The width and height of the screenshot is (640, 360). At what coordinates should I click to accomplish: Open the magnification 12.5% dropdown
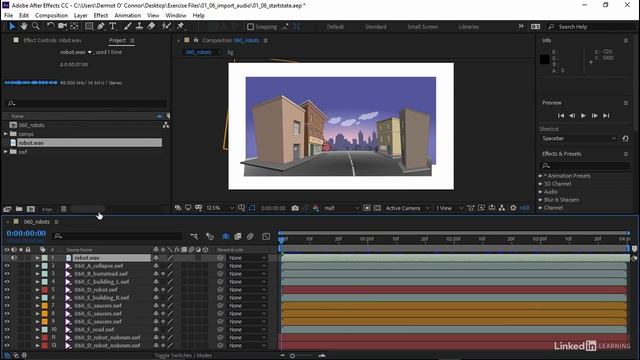coord(220,208)
